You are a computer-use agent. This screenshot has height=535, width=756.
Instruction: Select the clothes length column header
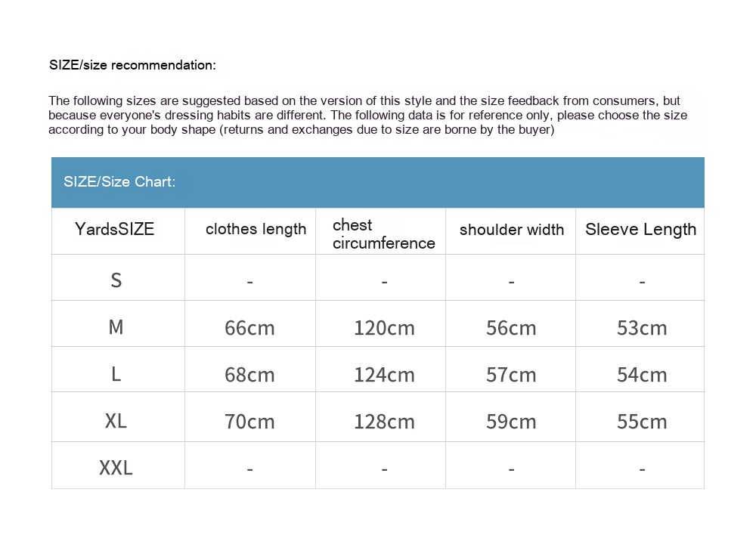click(x=256, y=229)
